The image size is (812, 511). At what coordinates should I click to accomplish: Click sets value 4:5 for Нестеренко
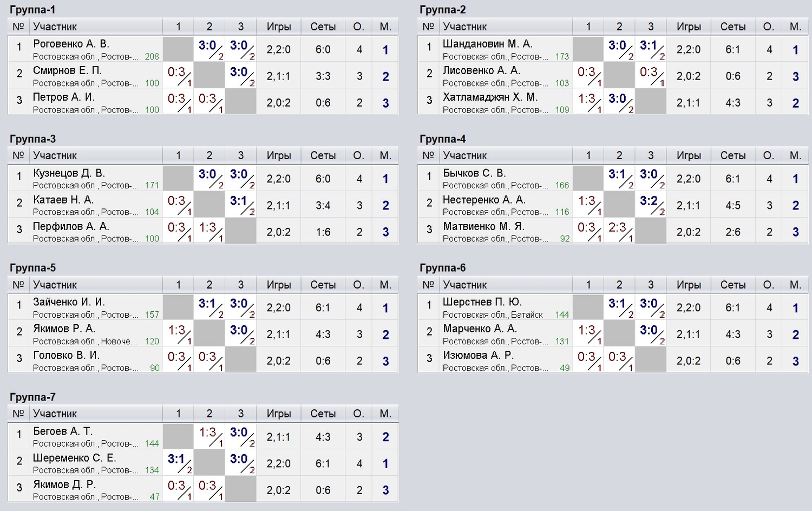(x=733, y=206)
